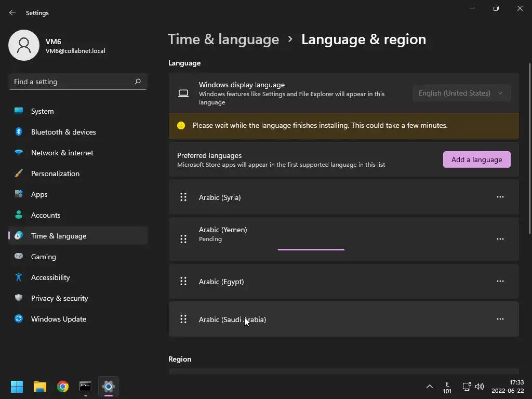The height and width of the screenshot is (399, 532).
Task: Expand the Windows display language dropdown
Action: pyautogui.click(x=461, y=93)
